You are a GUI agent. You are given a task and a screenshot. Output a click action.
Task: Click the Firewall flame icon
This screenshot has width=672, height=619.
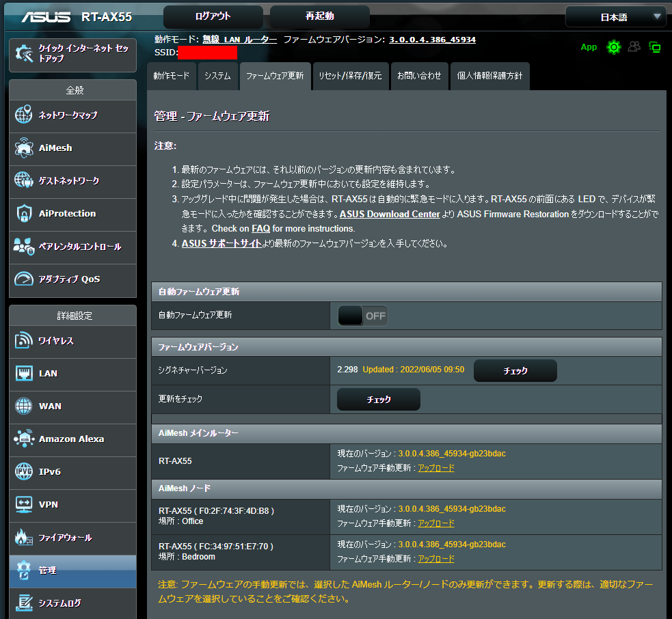pos(23,537)
